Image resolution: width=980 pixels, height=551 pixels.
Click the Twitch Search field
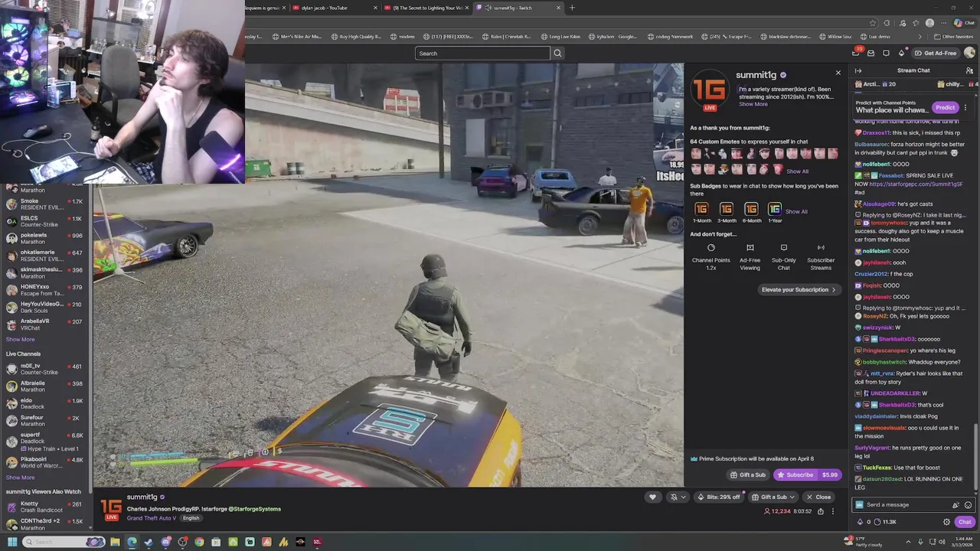482,53
